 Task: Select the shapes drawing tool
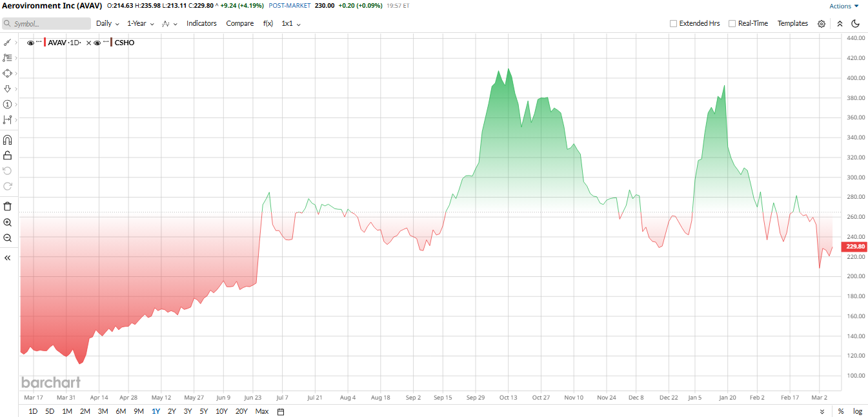tap(7, 73)
